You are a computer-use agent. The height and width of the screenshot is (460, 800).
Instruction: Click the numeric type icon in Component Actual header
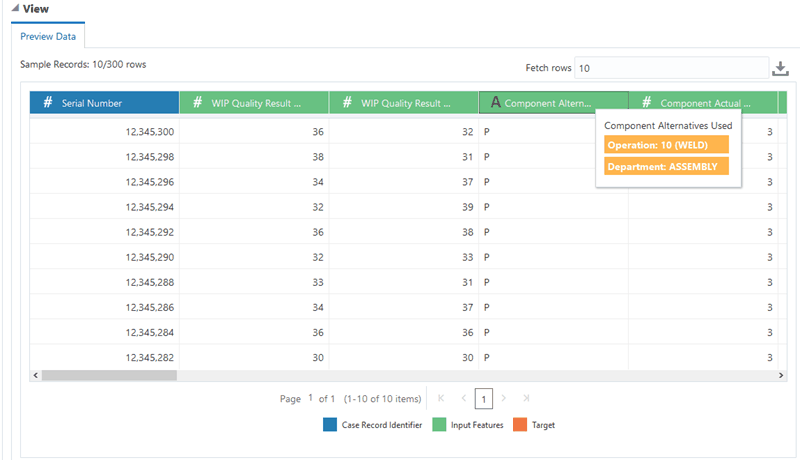click(x=646, y=102)
